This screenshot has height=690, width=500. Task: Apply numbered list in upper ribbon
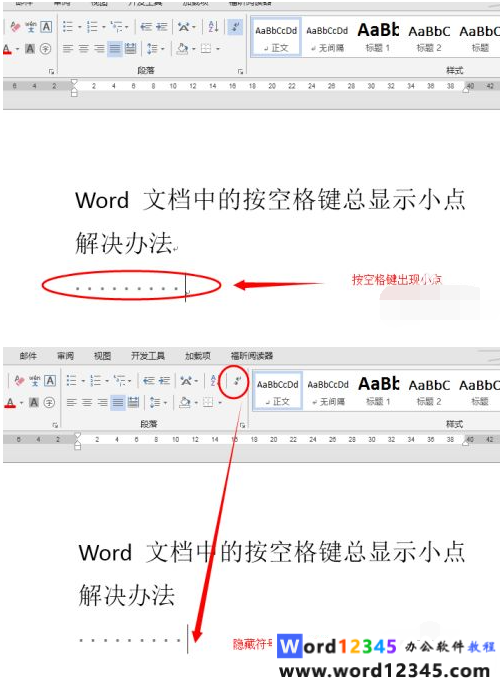(92, 27)
